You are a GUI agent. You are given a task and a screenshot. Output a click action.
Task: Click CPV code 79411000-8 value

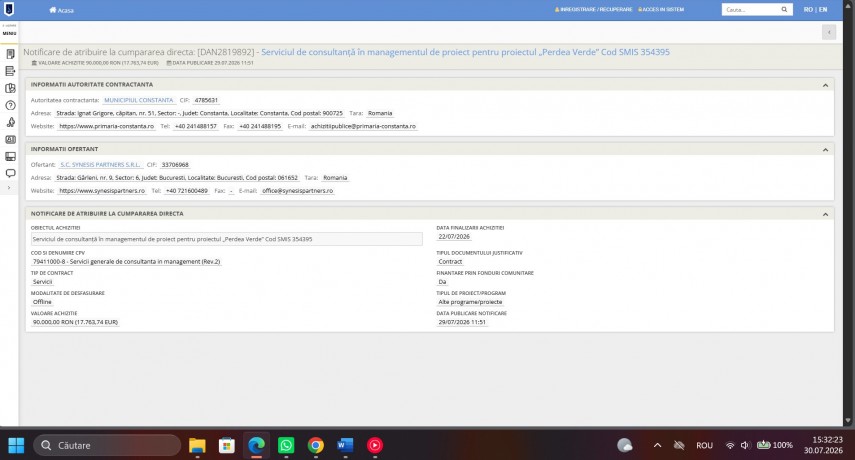(127, 262)
